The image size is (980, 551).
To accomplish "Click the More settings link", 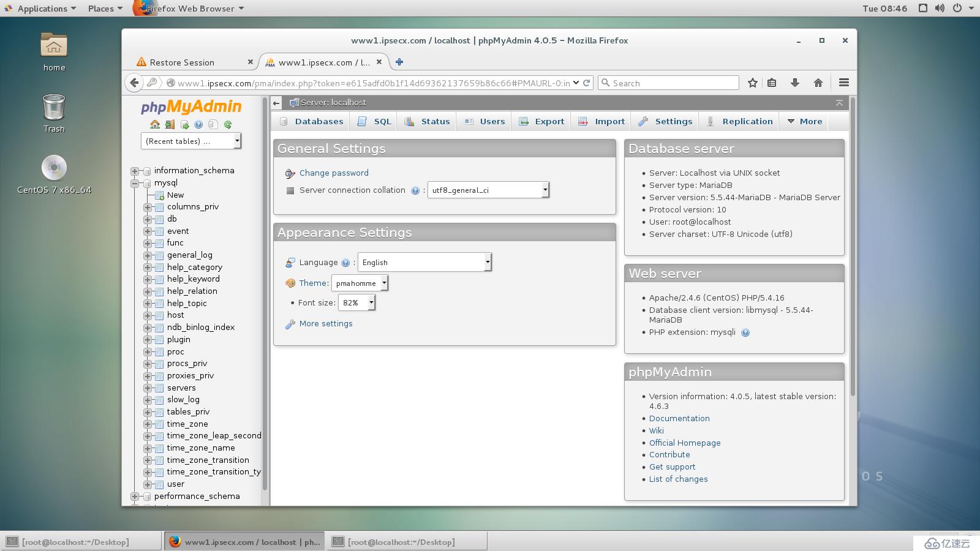I will (326, 324).
